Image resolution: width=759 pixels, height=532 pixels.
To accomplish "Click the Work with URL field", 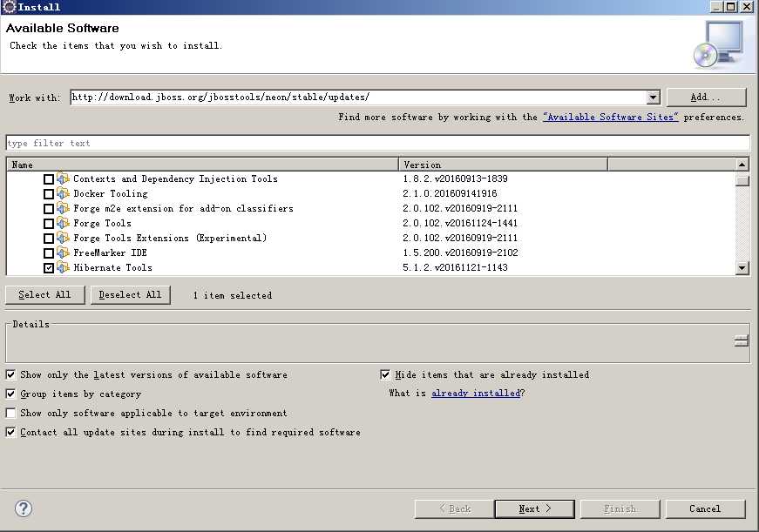I will pyautogui.click(x=359, y=98).
